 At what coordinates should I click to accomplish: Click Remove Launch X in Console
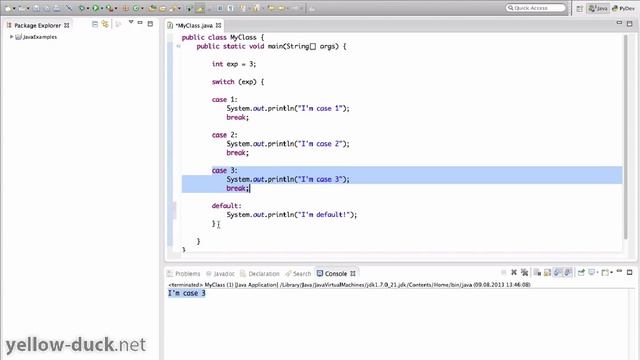(514, 272)
